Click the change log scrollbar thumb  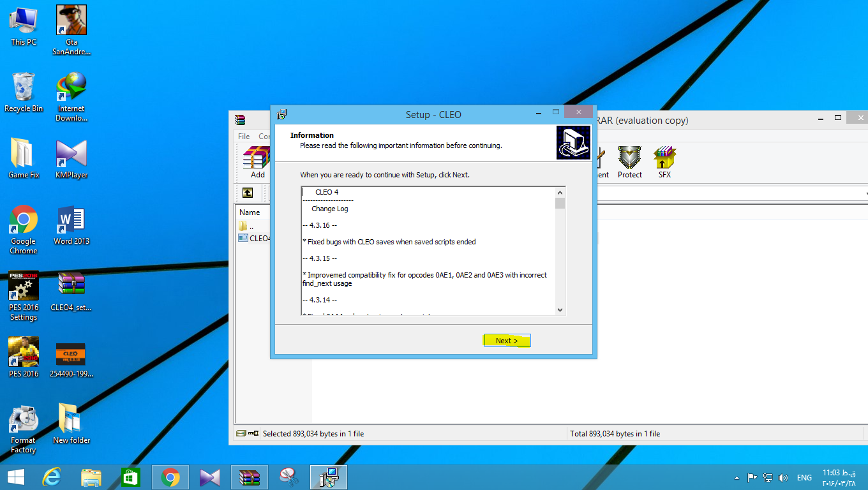point(560,204)
